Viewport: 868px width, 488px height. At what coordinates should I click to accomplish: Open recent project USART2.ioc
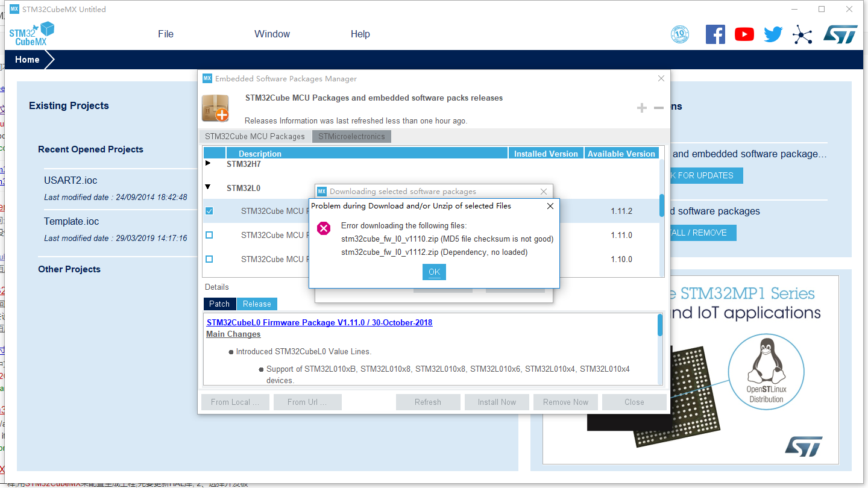point(71,180)
